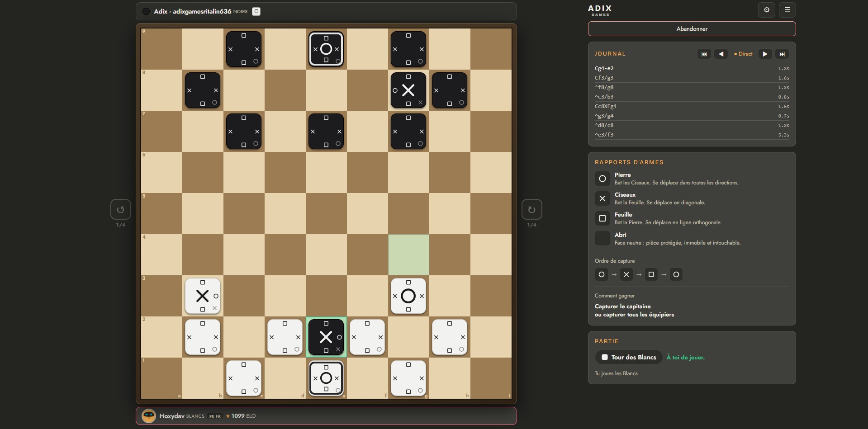
Task: Click the captured-piece icon next to NOIRS
Action: pos(256,11)
